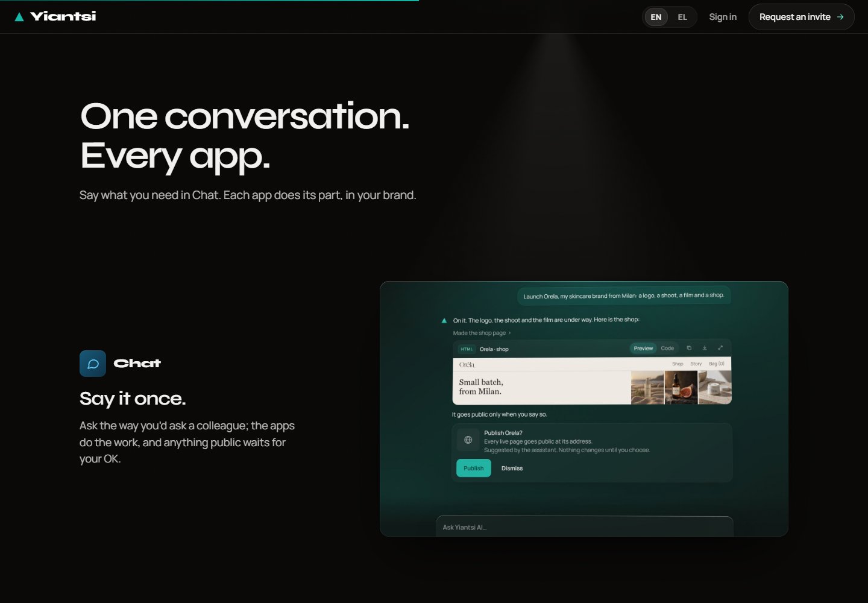Click "Suggested by the assistant" note
868x603 pixels.
tap(567, 450)
